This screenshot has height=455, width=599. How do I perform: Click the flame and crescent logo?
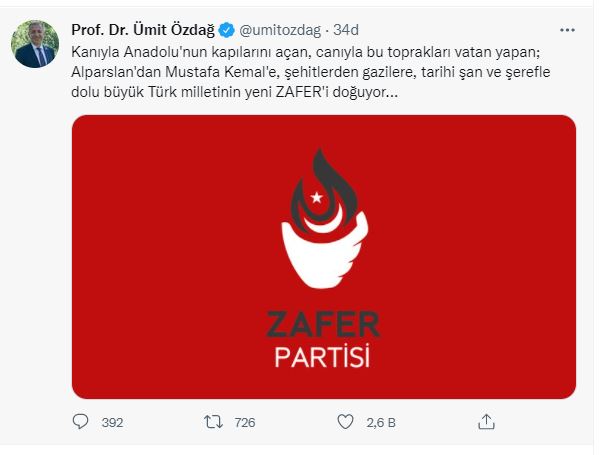pos(325,219)
